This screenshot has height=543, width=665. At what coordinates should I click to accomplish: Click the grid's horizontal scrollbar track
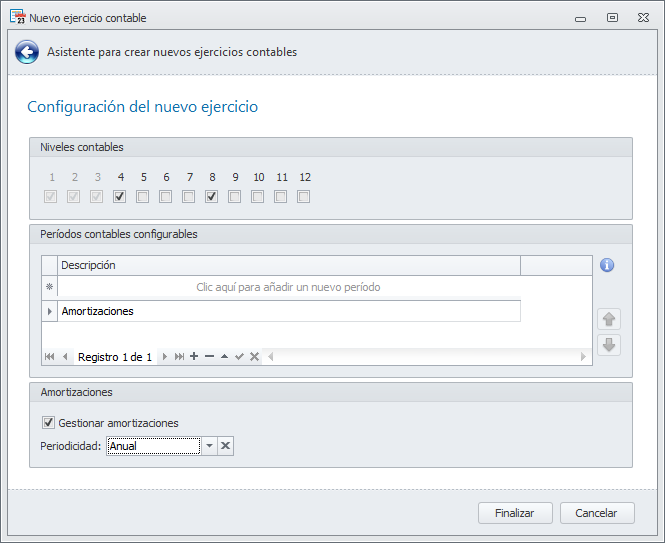click(425, 357)
